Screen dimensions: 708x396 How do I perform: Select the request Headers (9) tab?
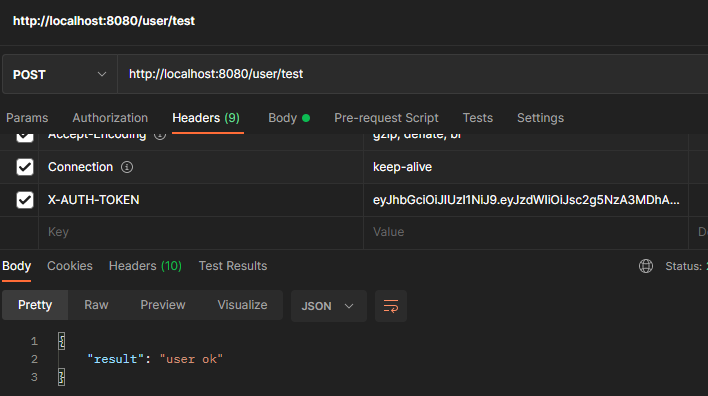click(206, 118)
